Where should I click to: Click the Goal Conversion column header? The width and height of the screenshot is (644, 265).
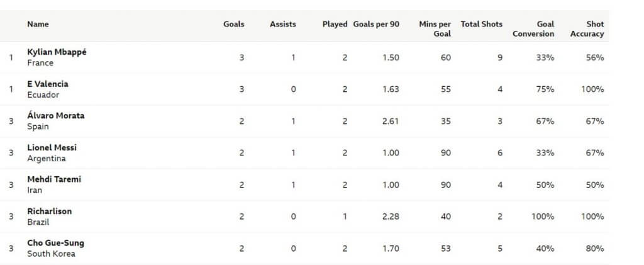pyautogui.click(x=534, y=29)
